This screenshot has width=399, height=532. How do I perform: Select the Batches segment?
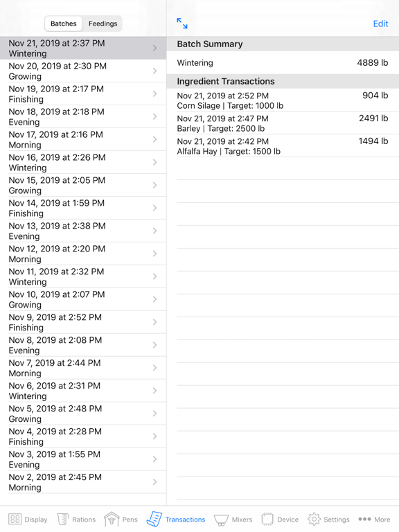pyautogui.click(x=64, y=24)
